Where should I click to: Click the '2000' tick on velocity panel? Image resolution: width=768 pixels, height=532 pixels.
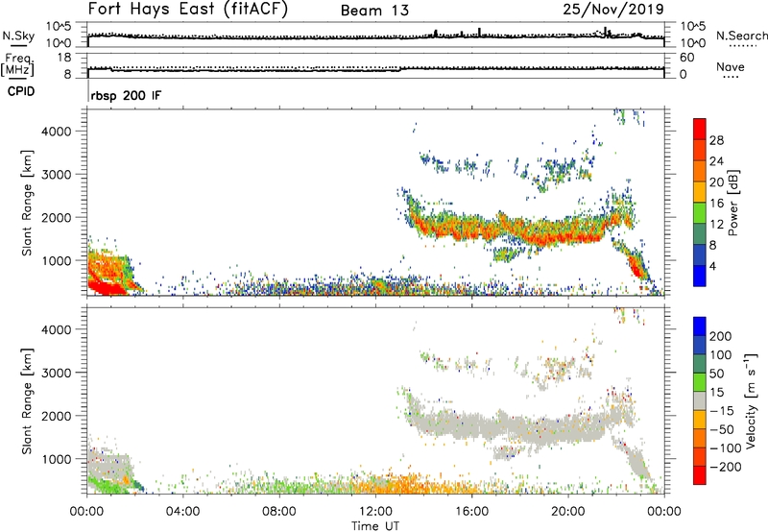[56, 416]
